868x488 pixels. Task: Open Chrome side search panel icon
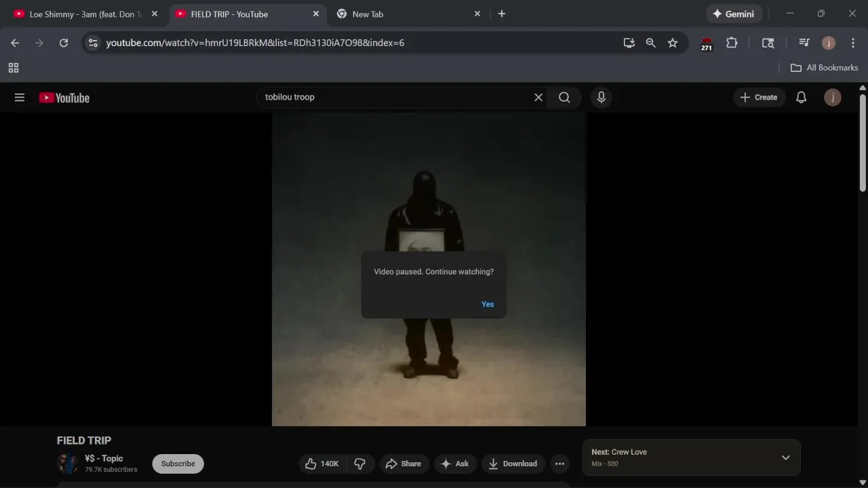(x=768, y=43)
